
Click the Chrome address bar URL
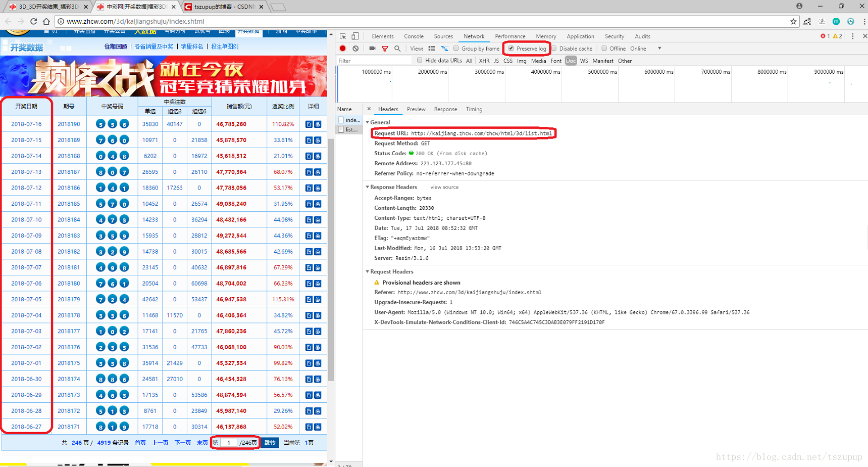[x=135, y=21]
